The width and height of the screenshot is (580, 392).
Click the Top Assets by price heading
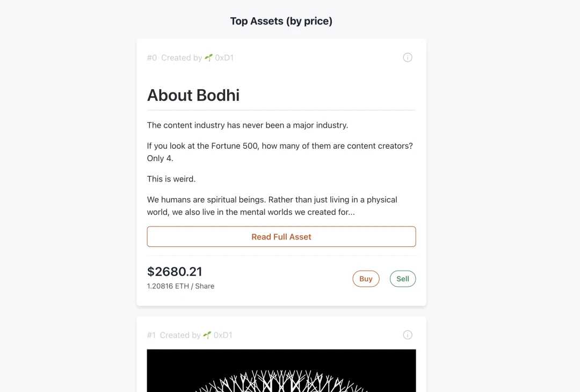click(x=281, y=21)
